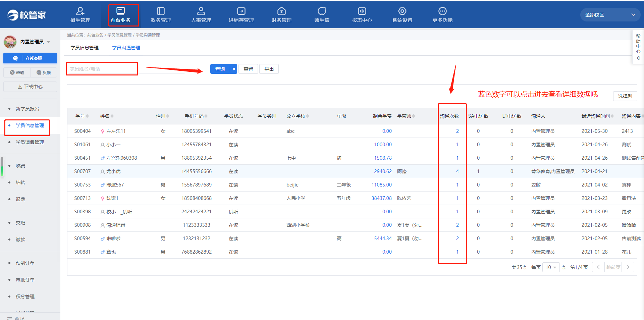Go to next page arrow
The image size is (644, 320).
coord(628,267)
